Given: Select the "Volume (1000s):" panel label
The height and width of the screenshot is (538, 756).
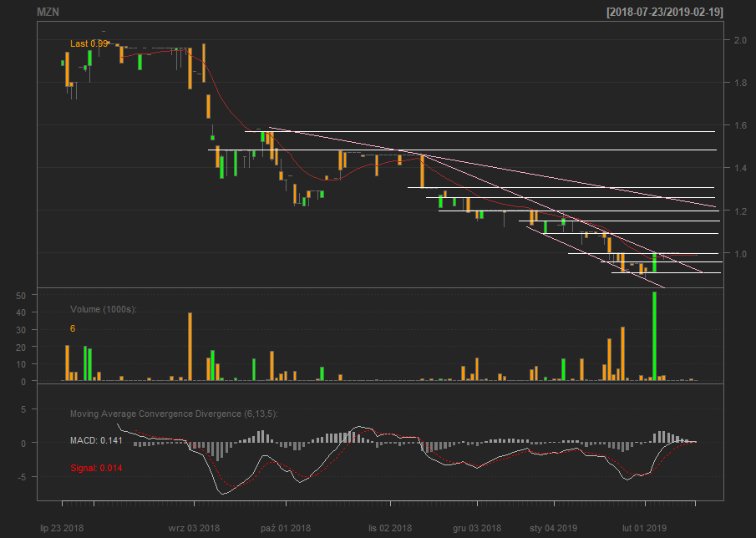Looking at the screenshot, I should pyautogui.click(x=104, y=309).
